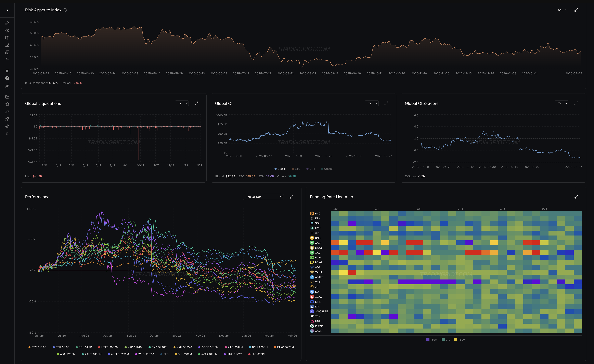Viewport: 594px width, 364px height.
Task: Open the 1Y dropdown on Global Liquidations
Action: pos(182,103)
